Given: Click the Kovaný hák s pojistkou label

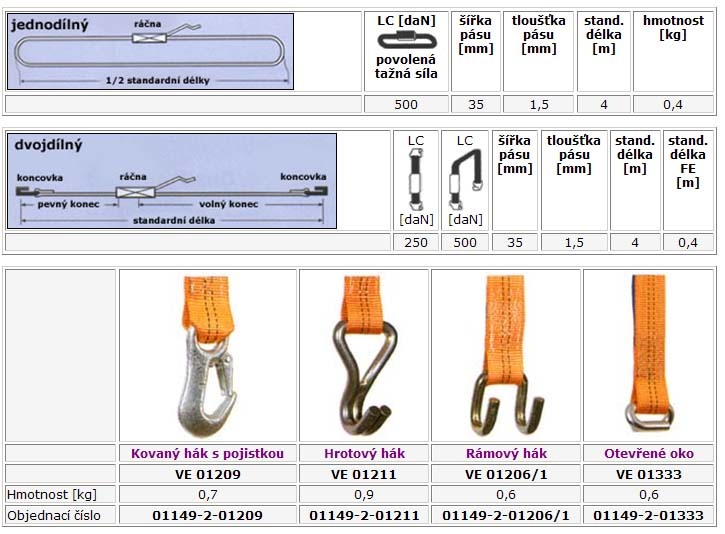Looking at the screenshot, I should coord(208,454).
